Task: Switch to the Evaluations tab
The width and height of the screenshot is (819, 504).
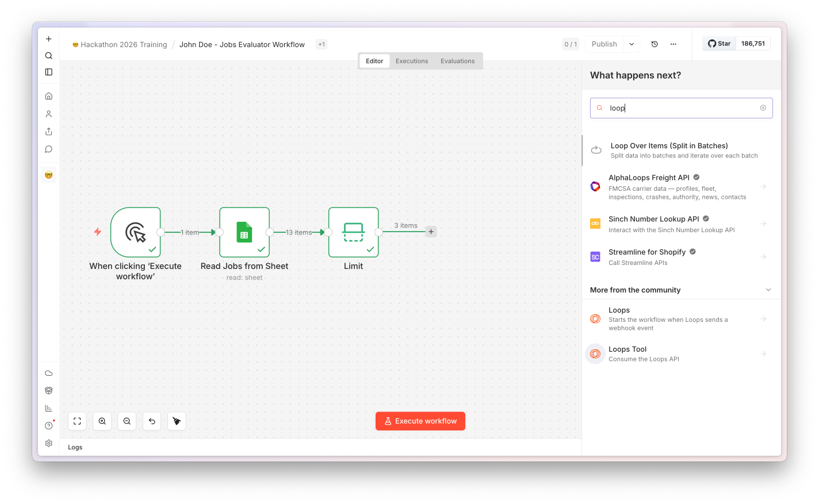Action: coord(458,61)
